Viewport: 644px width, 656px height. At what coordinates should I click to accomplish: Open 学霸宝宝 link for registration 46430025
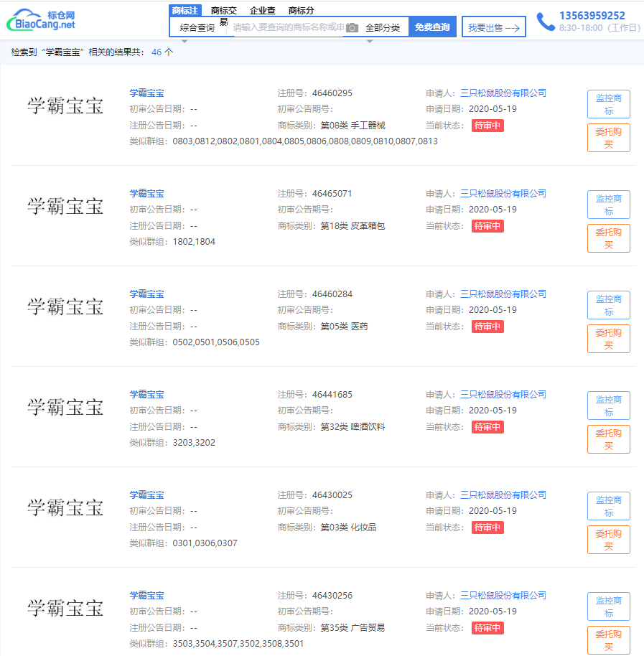147,495
